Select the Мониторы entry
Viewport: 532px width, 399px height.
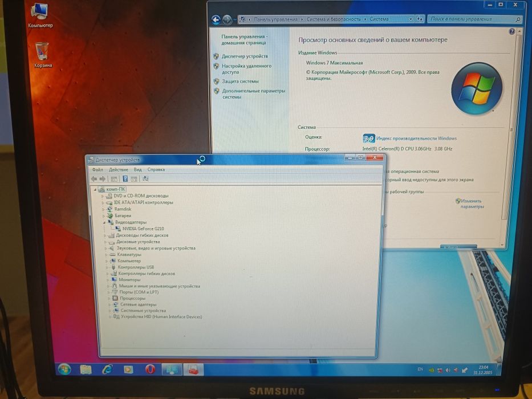pos(129,280)
